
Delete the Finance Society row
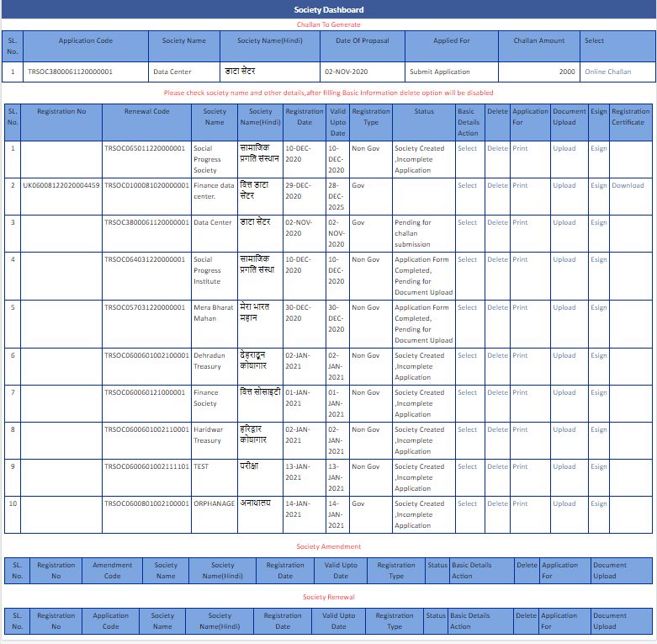[497, 392]
